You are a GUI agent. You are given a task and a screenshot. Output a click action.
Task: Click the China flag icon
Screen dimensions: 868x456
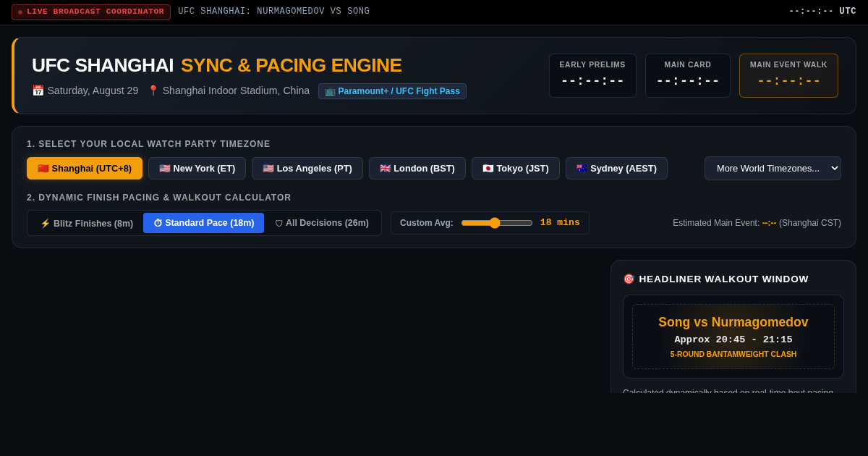click(43, 169)
